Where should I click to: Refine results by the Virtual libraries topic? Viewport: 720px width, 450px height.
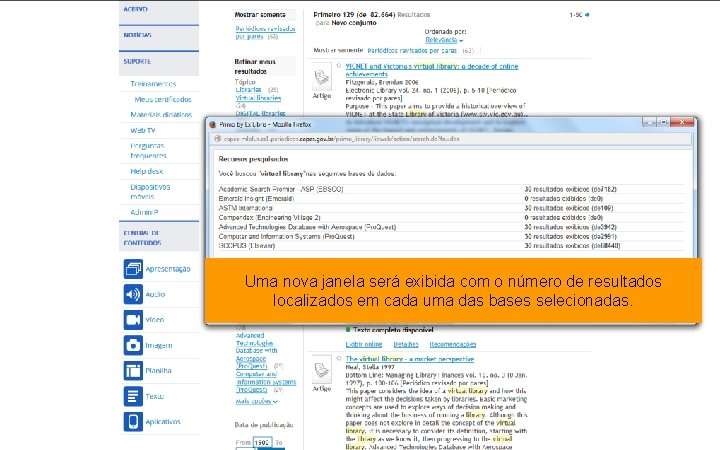[x=258, y=98]
